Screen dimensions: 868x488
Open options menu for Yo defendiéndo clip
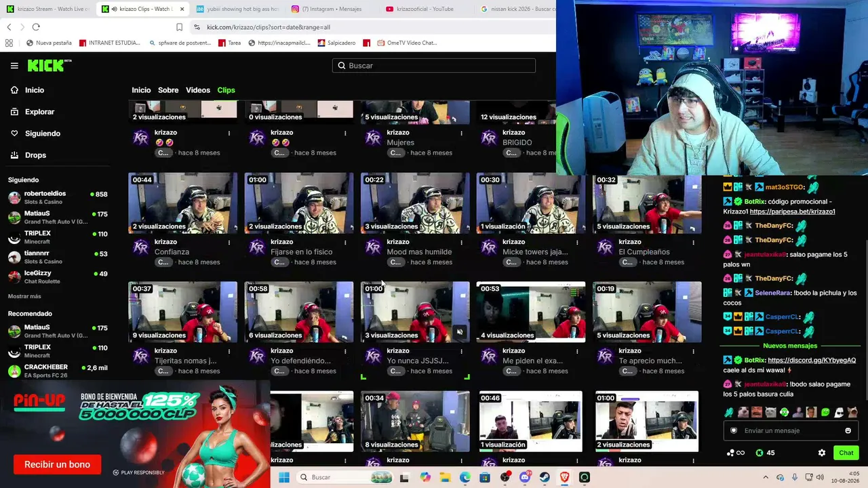pos(345,351)
